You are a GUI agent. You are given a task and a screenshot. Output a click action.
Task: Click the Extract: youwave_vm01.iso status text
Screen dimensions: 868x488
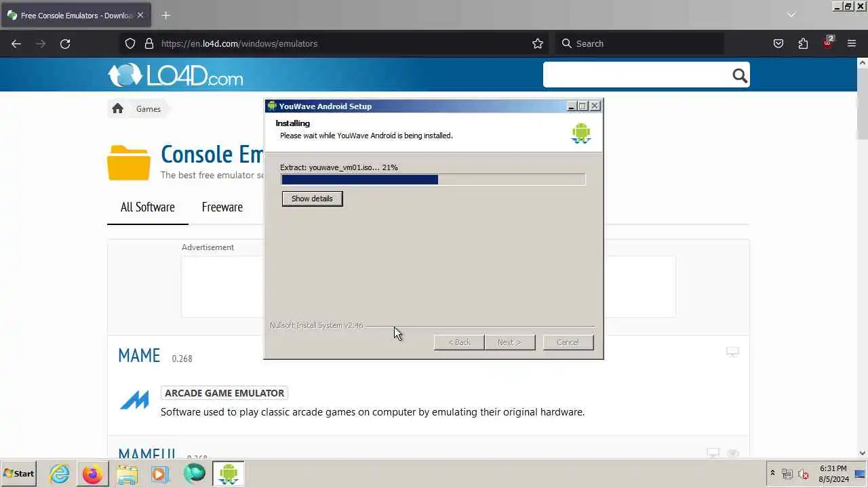(x=339, y=167)
